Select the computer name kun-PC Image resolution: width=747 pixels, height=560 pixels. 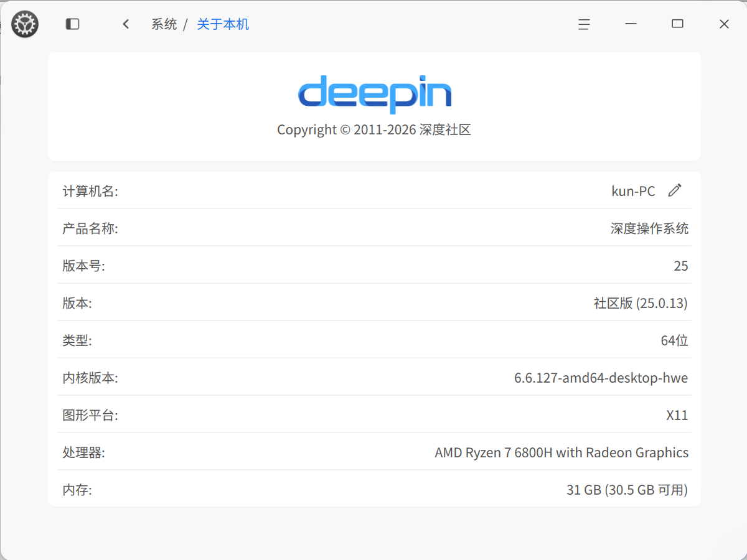tap(633, 191)
